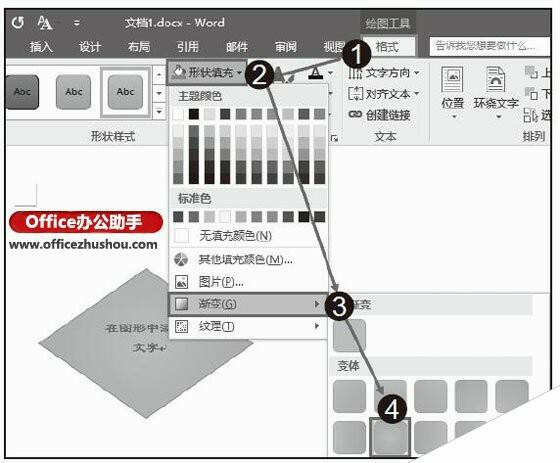
Task: Open WordArt styles dialog launcher
Action: coord(335,138)
